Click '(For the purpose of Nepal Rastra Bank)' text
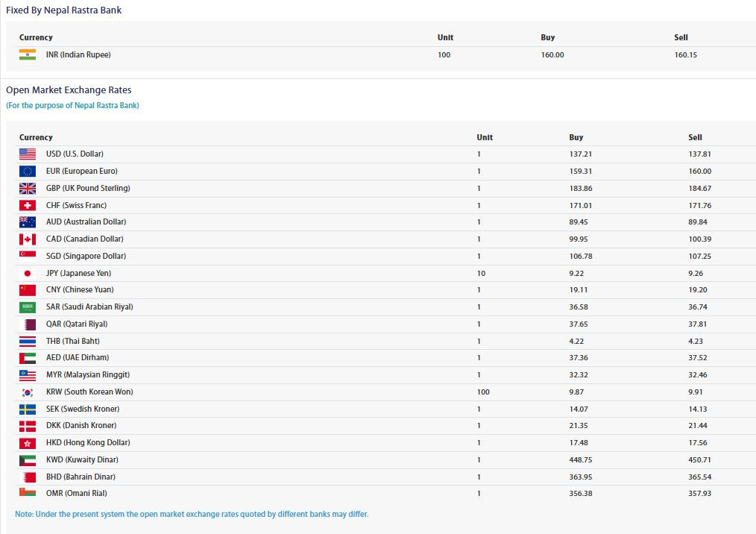This screenshot has height=534, width=756. (72, 105)
